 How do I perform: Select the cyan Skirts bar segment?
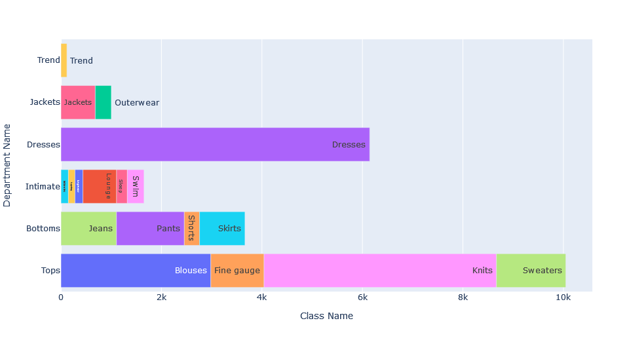coord(222,229)
